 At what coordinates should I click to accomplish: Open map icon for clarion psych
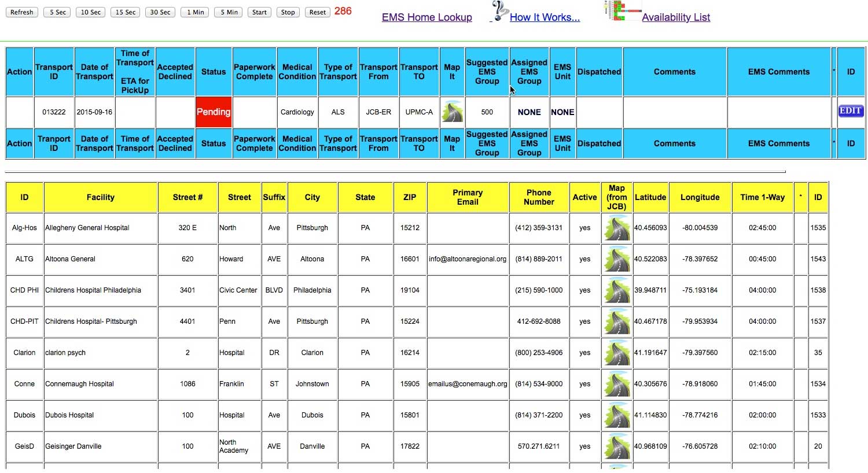point(617,353)
